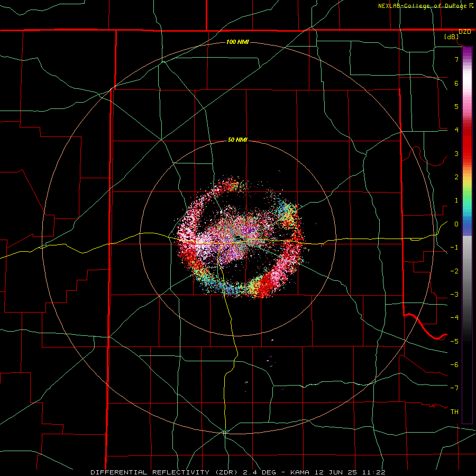Click the value 3 on the color scale

tap(456, 153)
